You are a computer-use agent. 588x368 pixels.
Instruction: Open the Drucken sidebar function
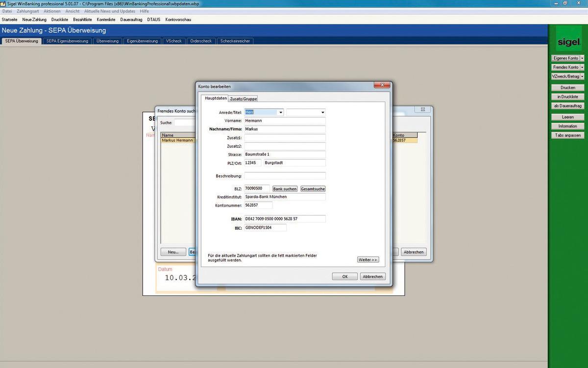[x=567, y=88]
